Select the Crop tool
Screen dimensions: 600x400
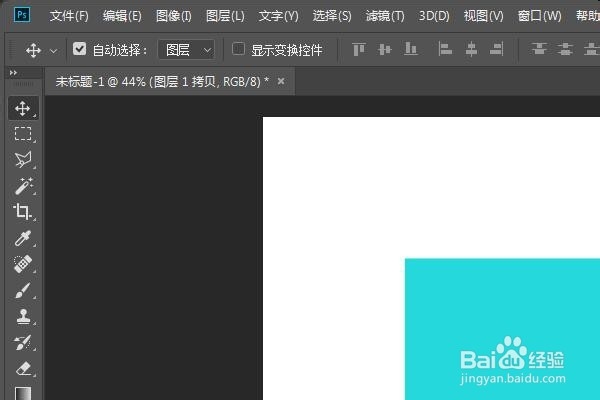point(22,211)
